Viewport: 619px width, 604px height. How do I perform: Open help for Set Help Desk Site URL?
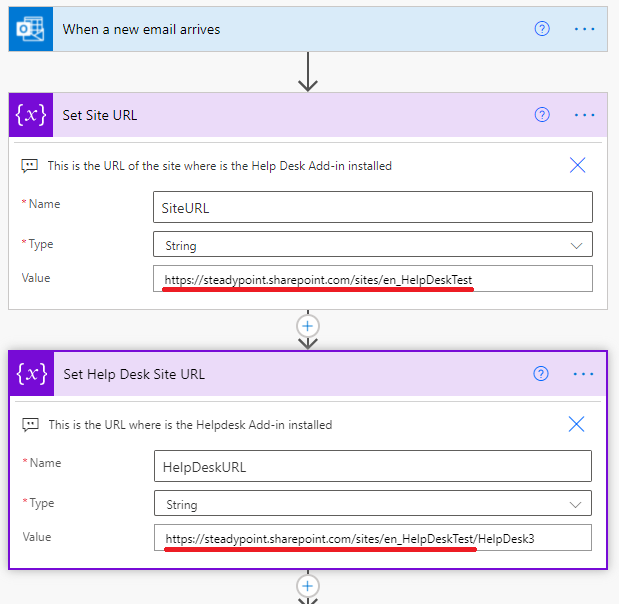pos(541,373)
